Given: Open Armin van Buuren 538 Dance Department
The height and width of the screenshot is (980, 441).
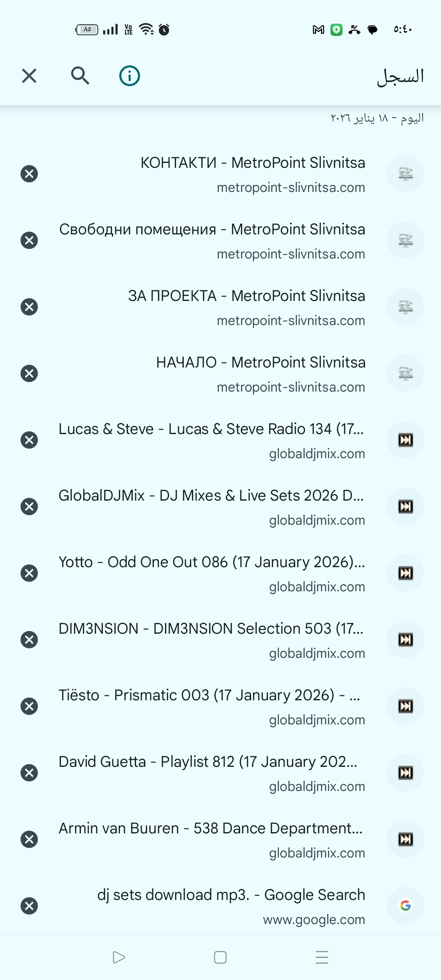Looking at the screenshot, I should pos(220,839).
